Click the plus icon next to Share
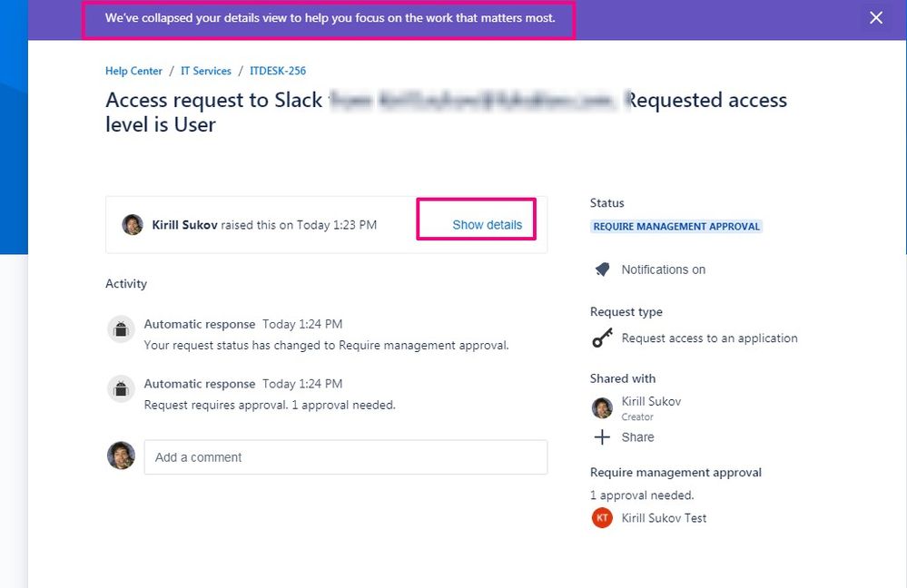Viewport: 907px width, 588px height. pos(602,437)
